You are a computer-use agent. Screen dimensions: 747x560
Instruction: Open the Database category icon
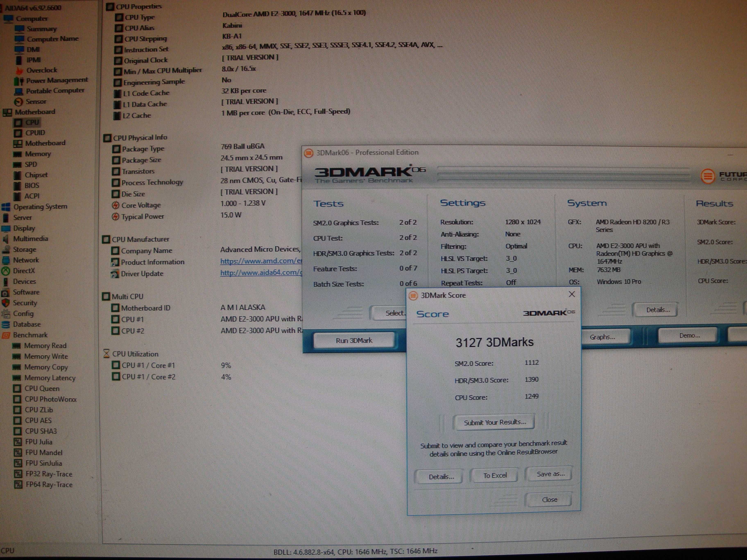pos(6,324)
